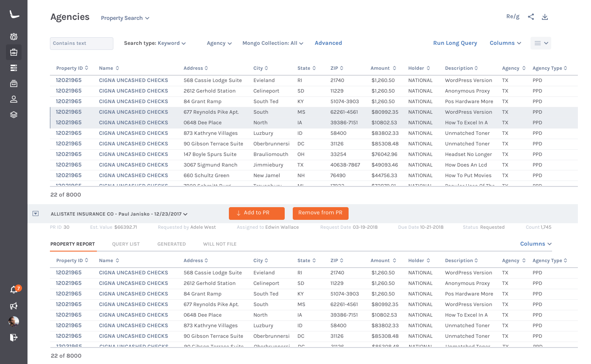Switch to the Will Not File tab

tap(220, 244)
